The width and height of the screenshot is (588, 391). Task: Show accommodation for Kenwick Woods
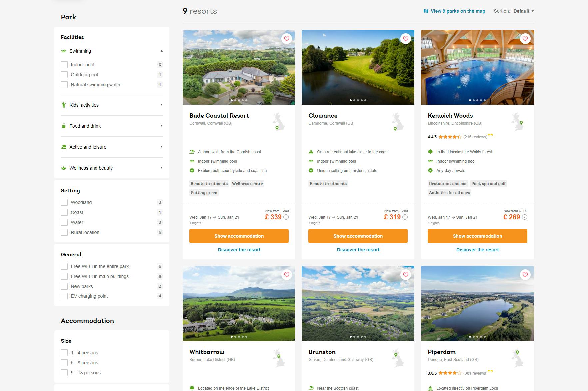coord(477,236)
